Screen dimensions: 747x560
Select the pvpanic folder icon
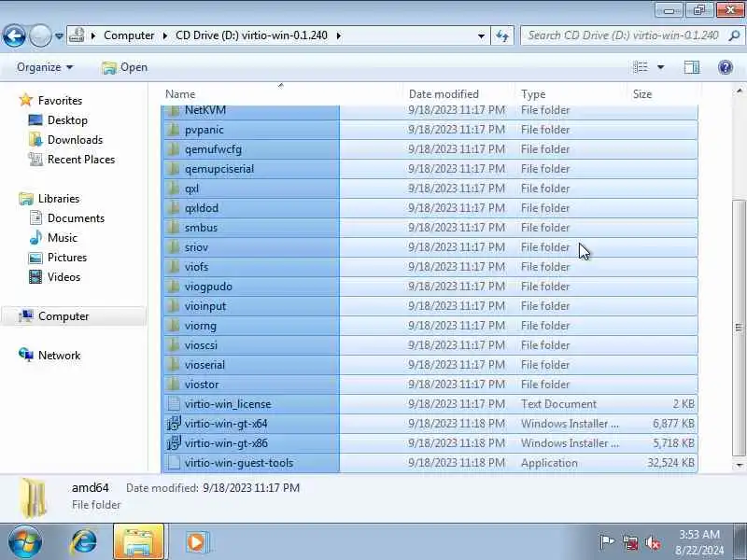coord(174,130)
